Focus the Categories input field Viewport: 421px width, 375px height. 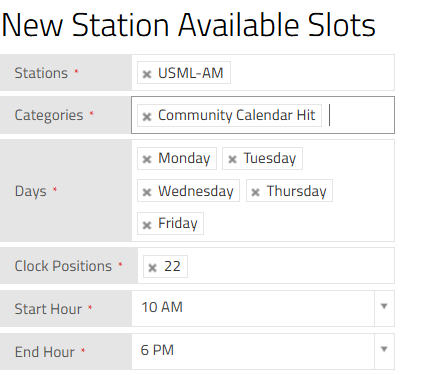[360, 115]
